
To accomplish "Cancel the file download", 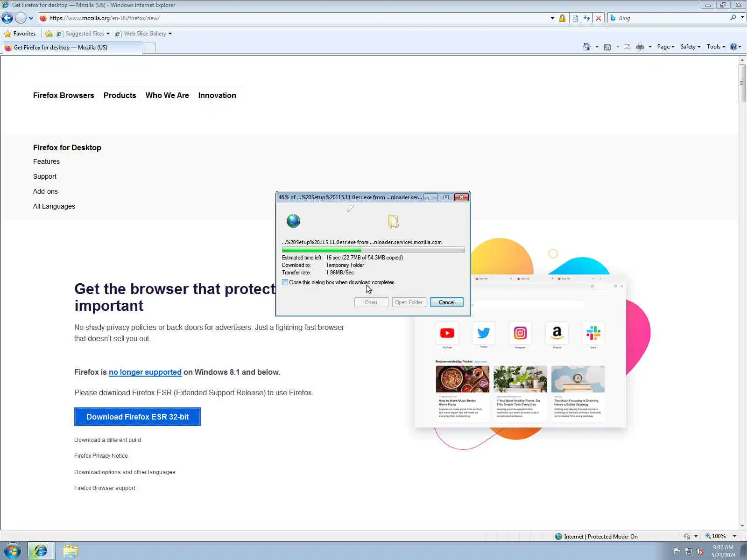I will 447,302.
